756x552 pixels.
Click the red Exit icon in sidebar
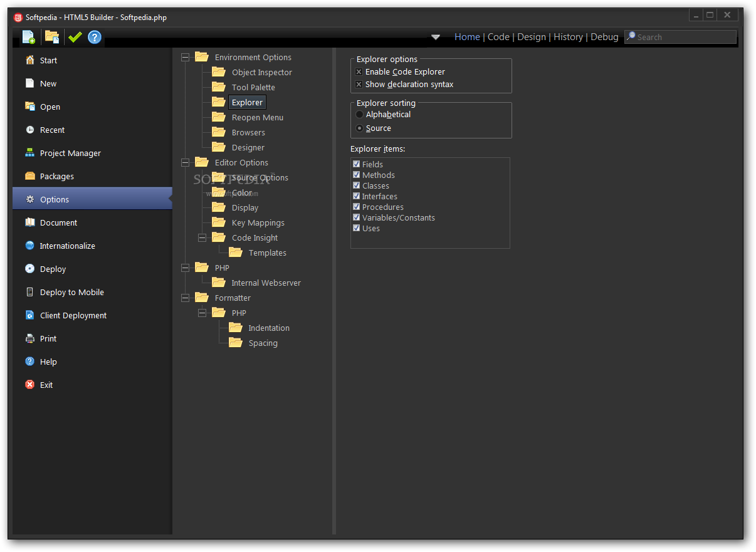tap(29, 385)
